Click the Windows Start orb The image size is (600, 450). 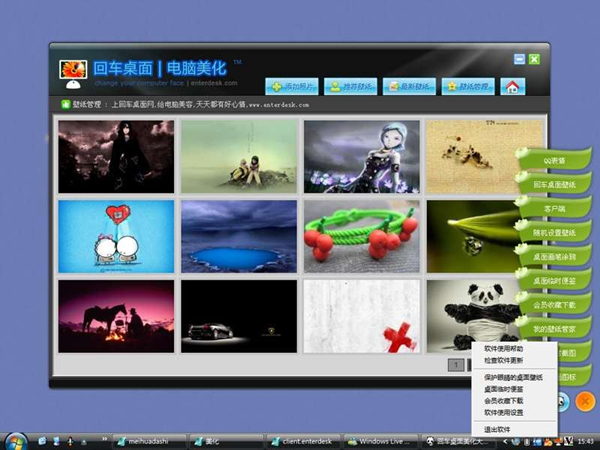(x=15, y=440)
